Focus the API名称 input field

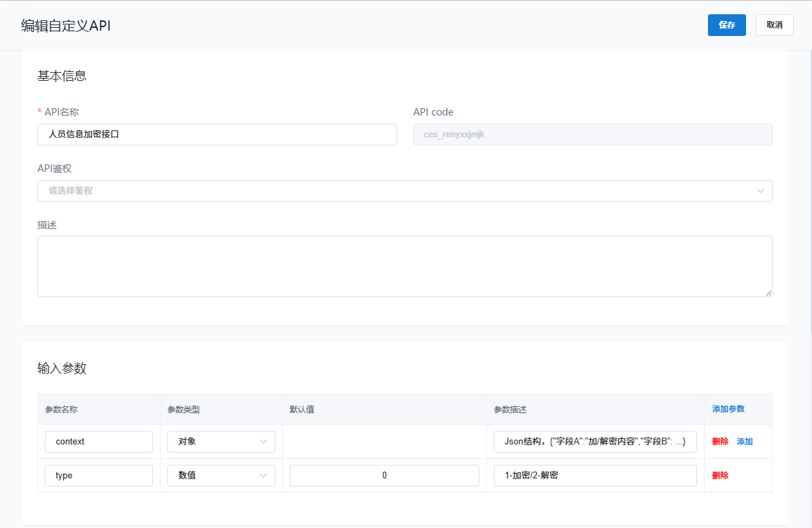point(217,135)
